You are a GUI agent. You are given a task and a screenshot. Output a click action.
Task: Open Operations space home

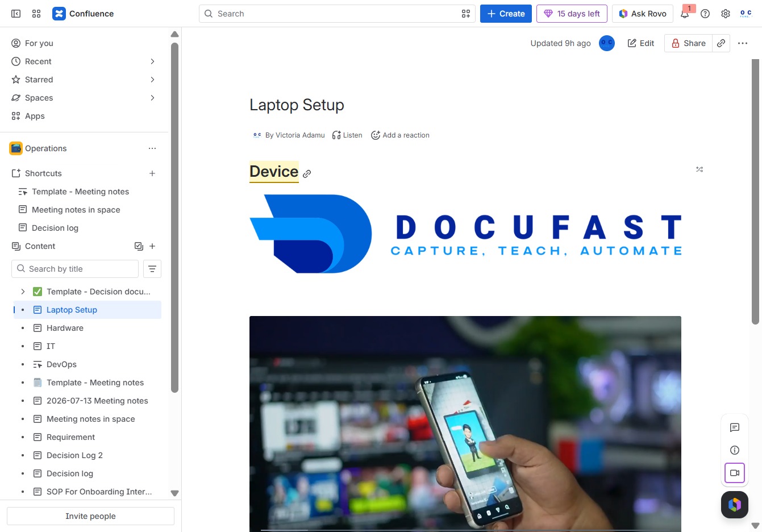pos(45,148)
